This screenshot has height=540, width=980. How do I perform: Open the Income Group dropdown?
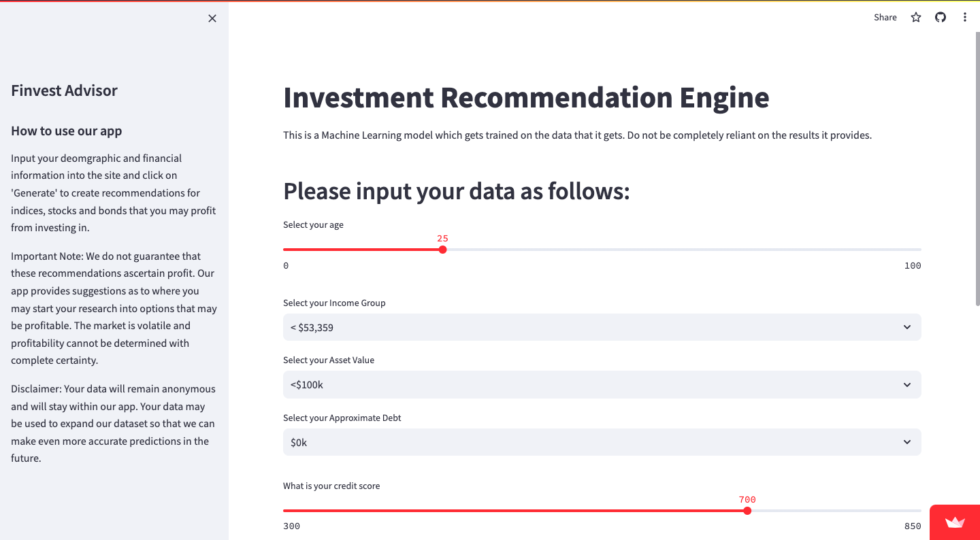(602, 327)
